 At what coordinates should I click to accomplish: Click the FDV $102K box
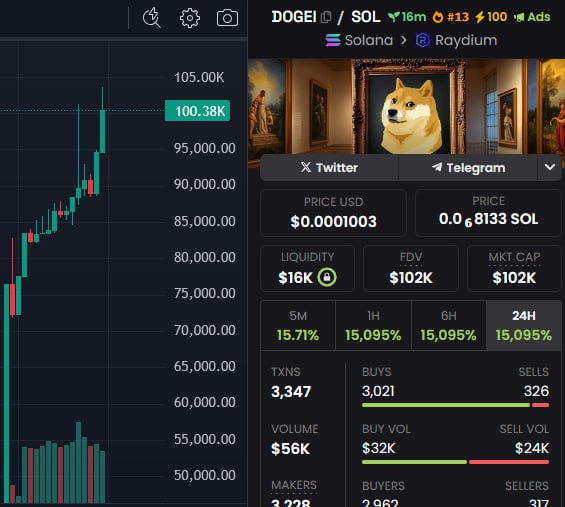(411, 268)
